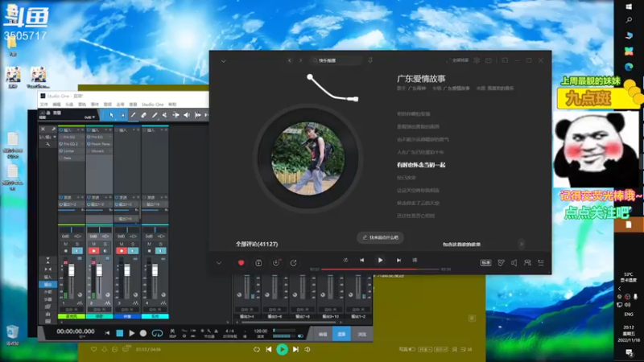Play the song in the dark music player
644x362 pixels.
(x=380, y=260)
